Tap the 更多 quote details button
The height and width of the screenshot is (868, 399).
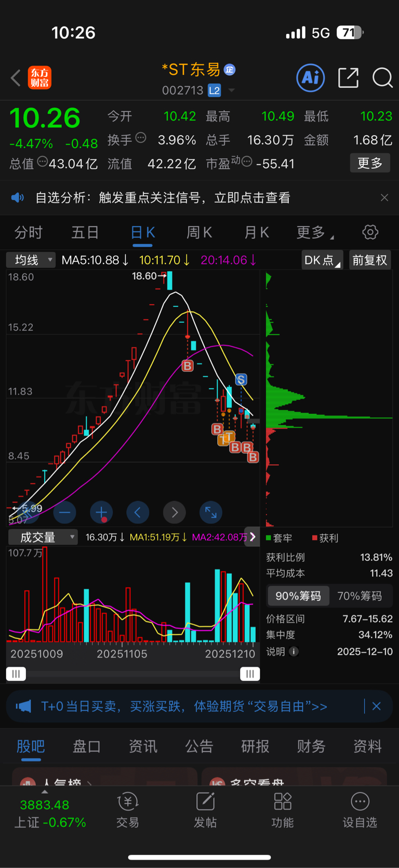pyautogui.click(x=370, y=163)
